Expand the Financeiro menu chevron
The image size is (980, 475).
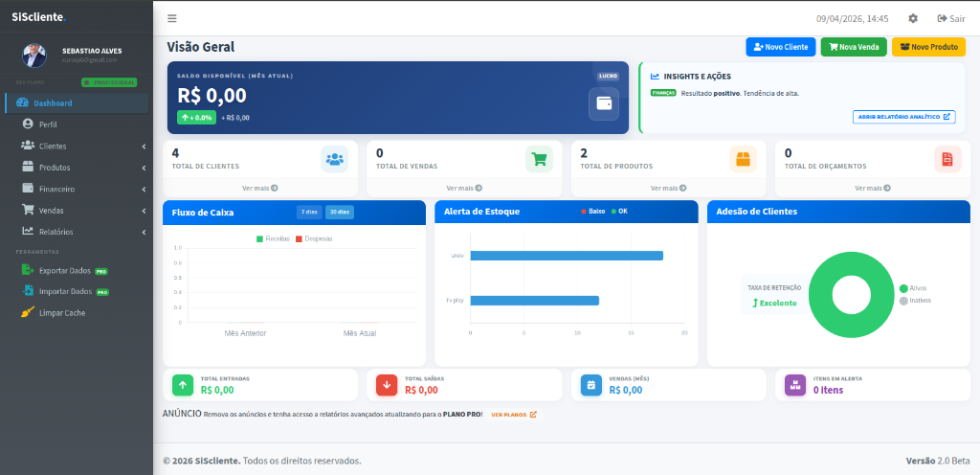(x=144, y=189)
